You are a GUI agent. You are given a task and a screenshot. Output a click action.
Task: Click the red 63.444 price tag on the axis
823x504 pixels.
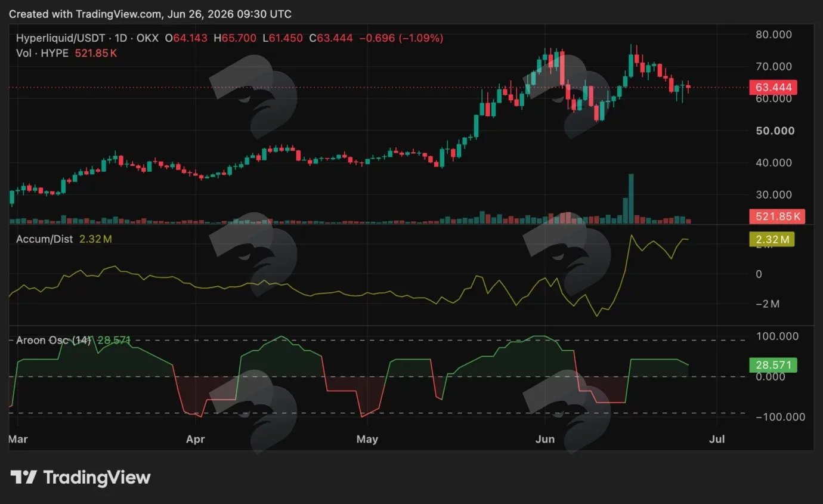(x=774, y=88)
